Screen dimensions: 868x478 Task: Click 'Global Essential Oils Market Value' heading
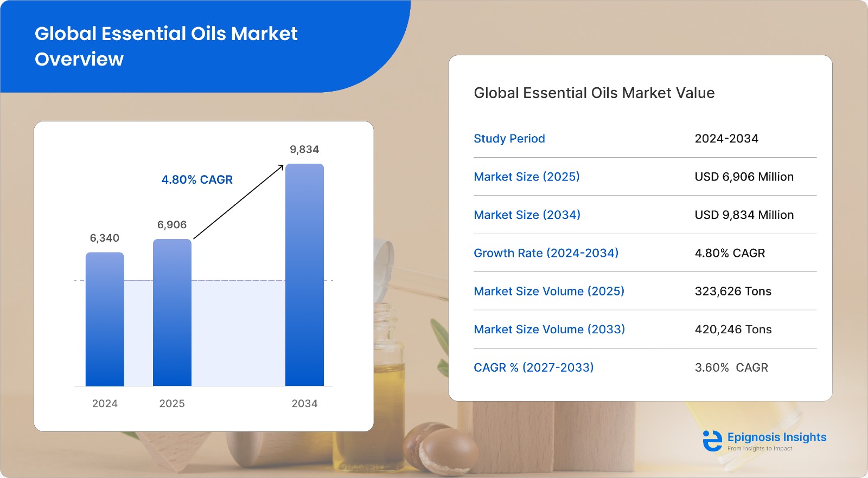click(x=594, y=93)
